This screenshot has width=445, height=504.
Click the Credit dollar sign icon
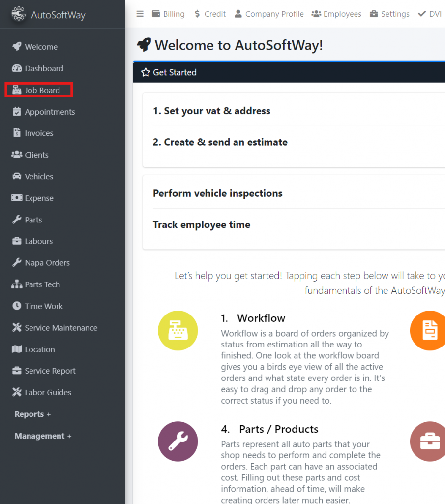tap(197, 14)
